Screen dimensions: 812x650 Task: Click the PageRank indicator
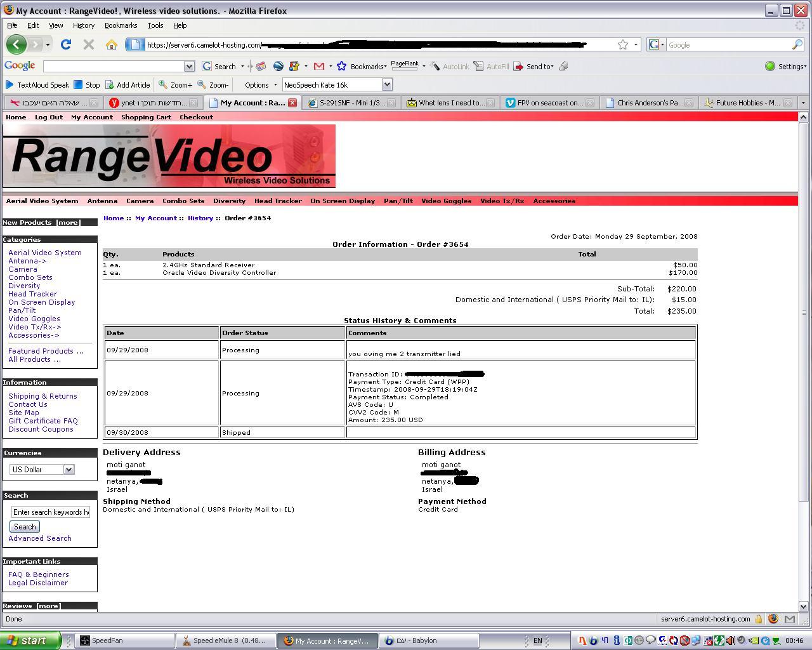coord(405,65)
